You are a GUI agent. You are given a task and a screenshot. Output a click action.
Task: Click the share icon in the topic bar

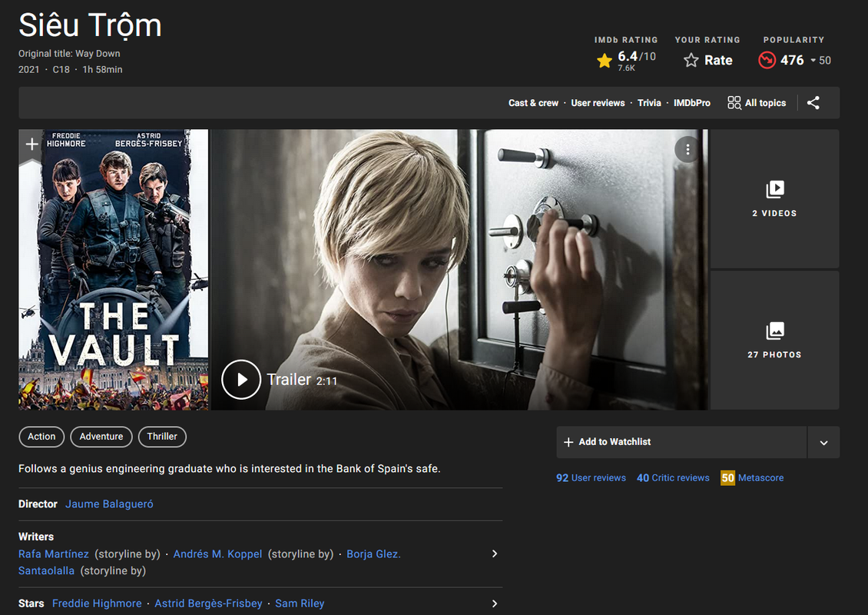click(x=813, y=102)
